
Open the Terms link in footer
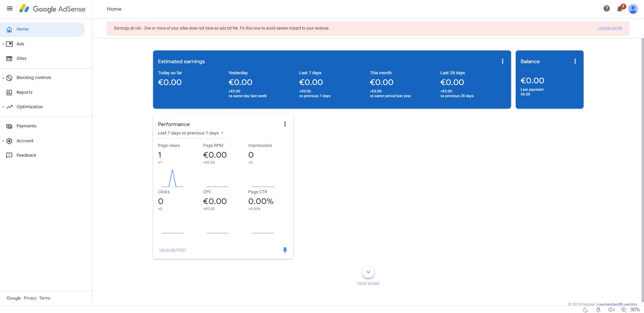click(45, 298)
